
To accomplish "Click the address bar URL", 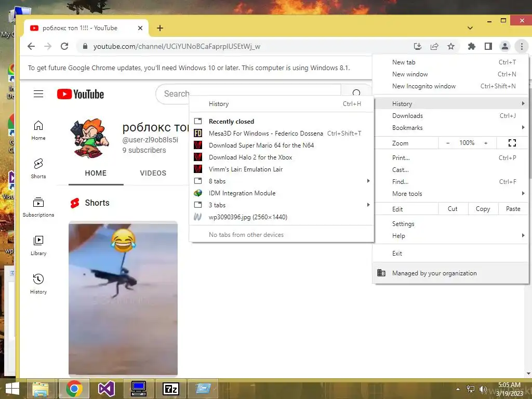I will [177, 46].
